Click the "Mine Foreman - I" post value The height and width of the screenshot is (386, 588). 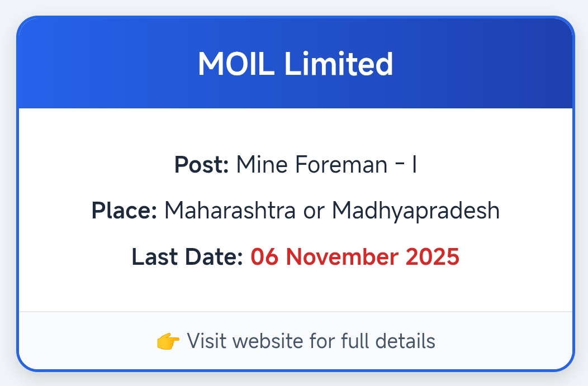pos(326,165)
